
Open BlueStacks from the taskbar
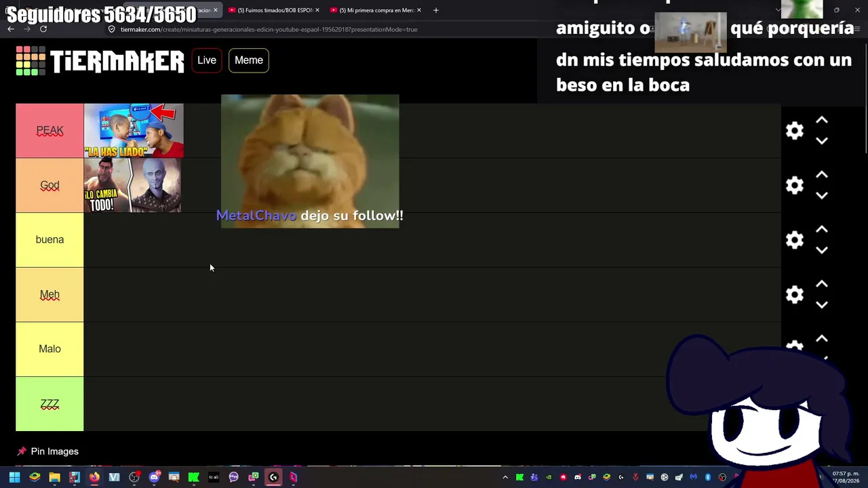click(35, 477)
